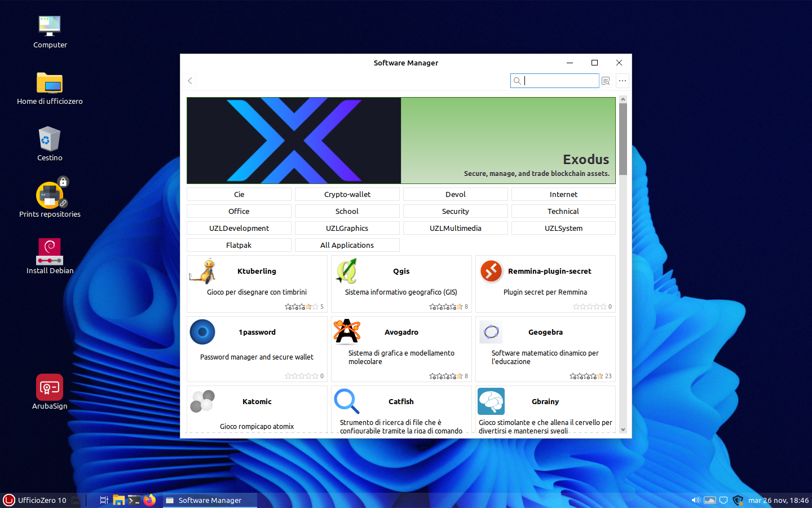Open Home di ufficiozero folder

(x=50, y=82)
